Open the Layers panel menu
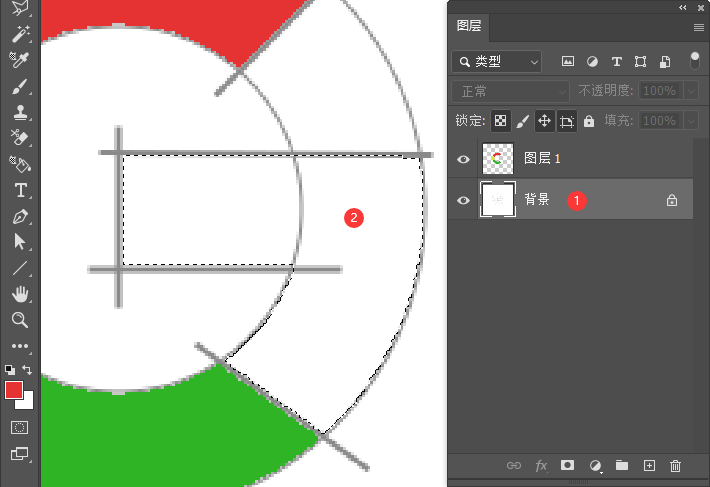This screenshot has width=710, height=487. pyautogui.click(x=699, y=28)
